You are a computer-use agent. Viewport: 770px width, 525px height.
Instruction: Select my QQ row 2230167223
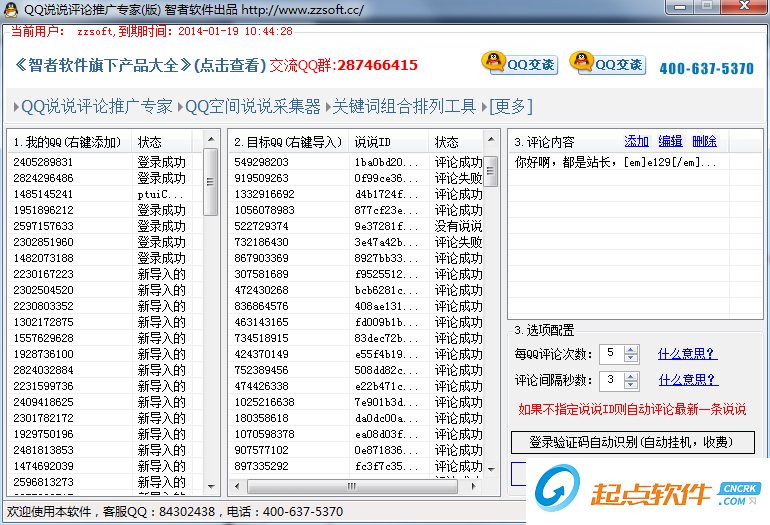[105, 274]
